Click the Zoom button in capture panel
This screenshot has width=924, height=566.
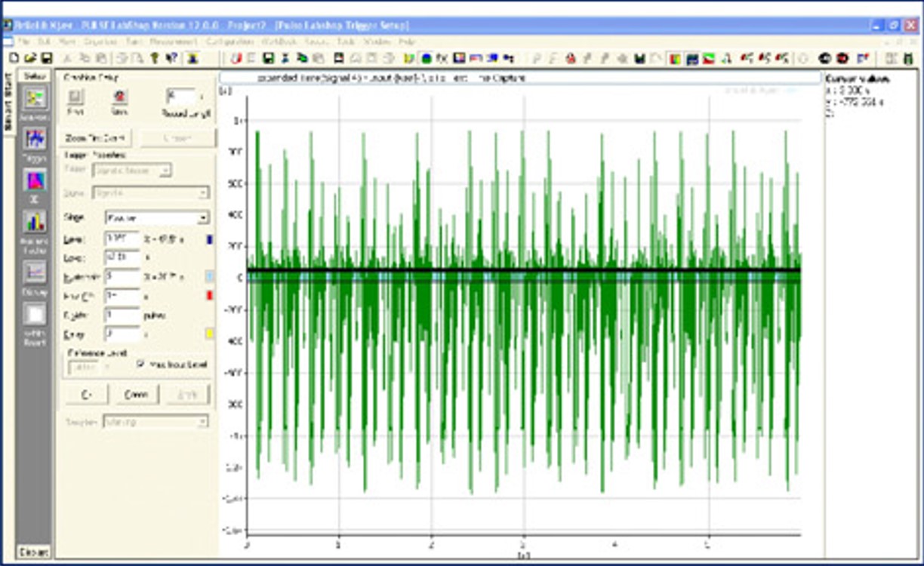pos(97,139)
